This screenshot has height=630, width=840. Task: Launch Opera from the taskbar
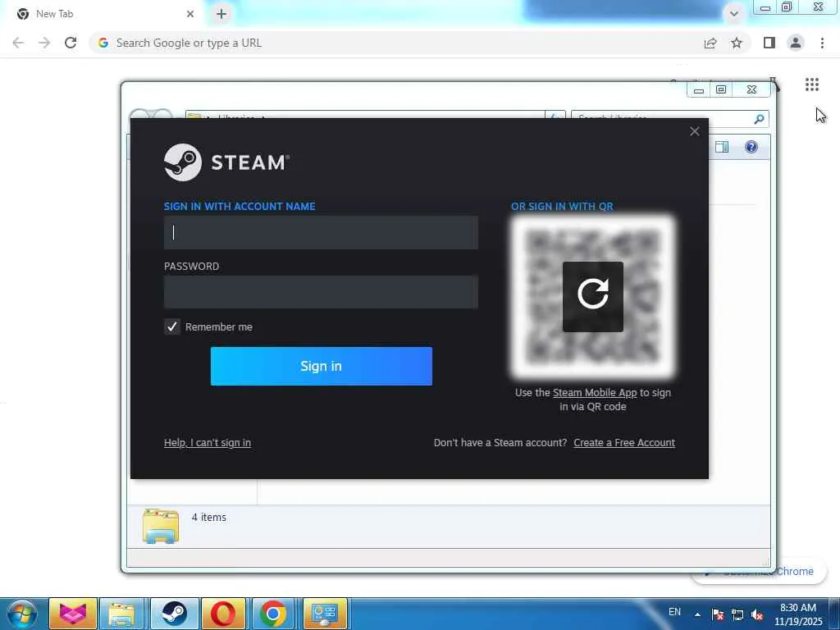(x=222, y=614)
